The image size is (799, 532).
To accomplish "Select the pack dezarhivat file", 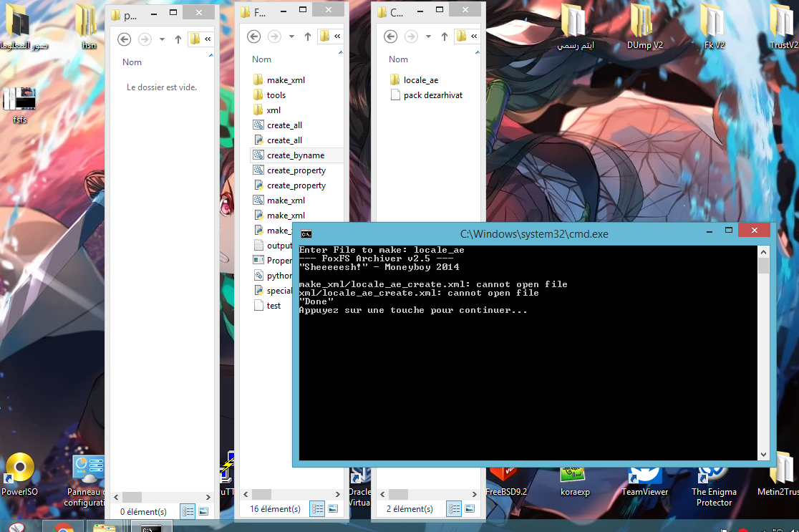I will click(x=427, y=95).
